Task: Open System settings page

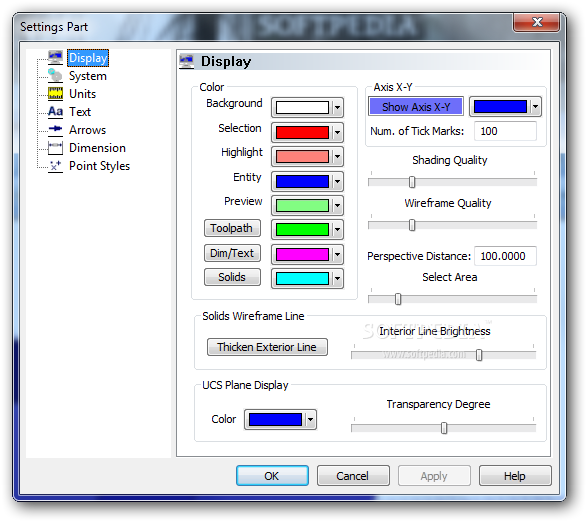Action: pyautogui.click(x=88, y=76)
